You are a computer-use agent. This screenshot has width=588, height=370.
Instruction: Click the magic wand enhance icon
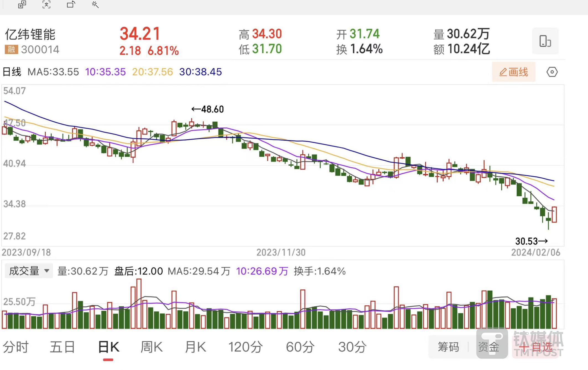(x=95, y=5)
